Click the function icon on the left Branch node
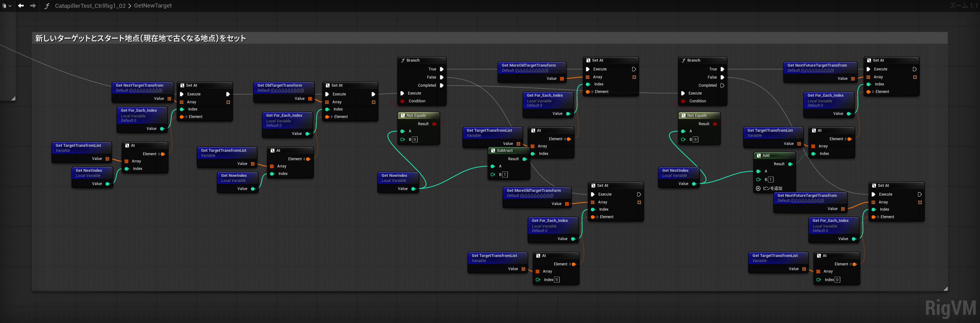Viewport: 980px width, 323px height. (403, 60)
